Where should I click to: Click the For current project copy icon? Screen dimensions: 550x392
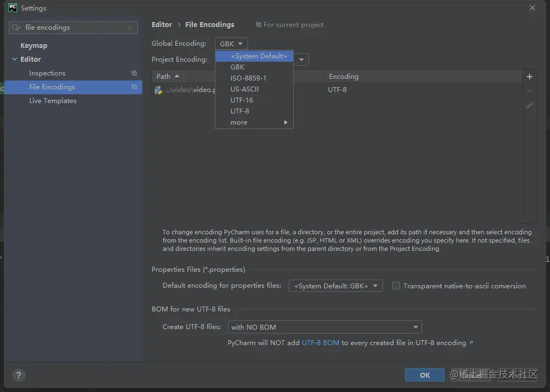(x=258, y=25)
